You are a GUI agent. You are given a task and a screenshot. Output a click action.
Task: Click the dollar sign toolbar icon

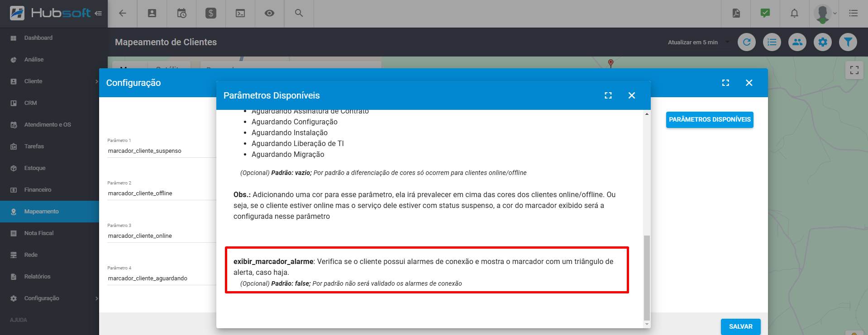pyautogui.click(x=211, y=13)
